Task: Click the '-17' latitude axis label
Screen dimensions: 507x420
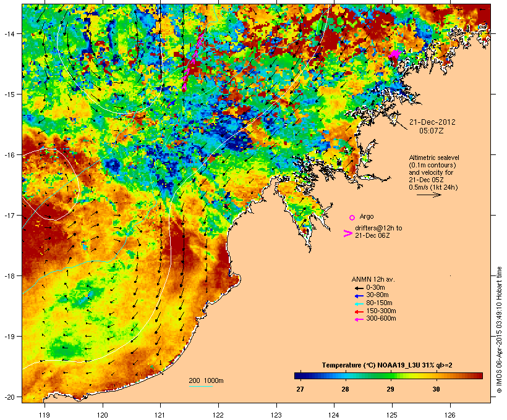Action: [x=9, y=215]
